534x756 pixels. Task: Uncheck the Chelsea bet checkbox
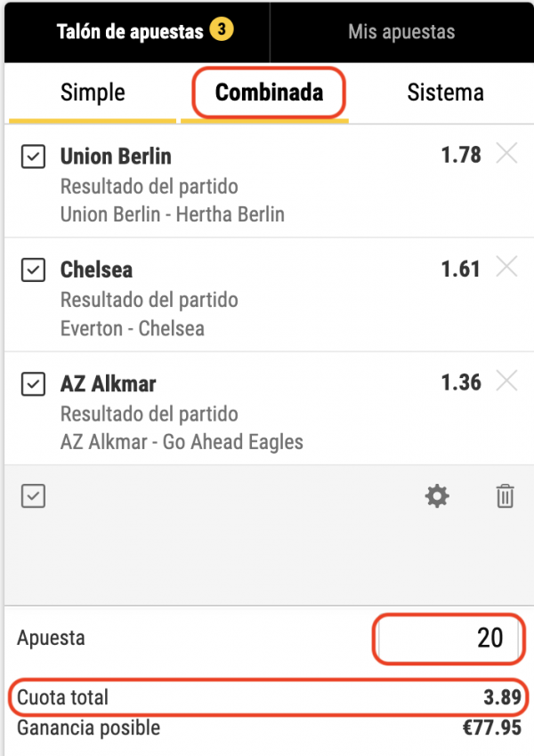[33, 270]
